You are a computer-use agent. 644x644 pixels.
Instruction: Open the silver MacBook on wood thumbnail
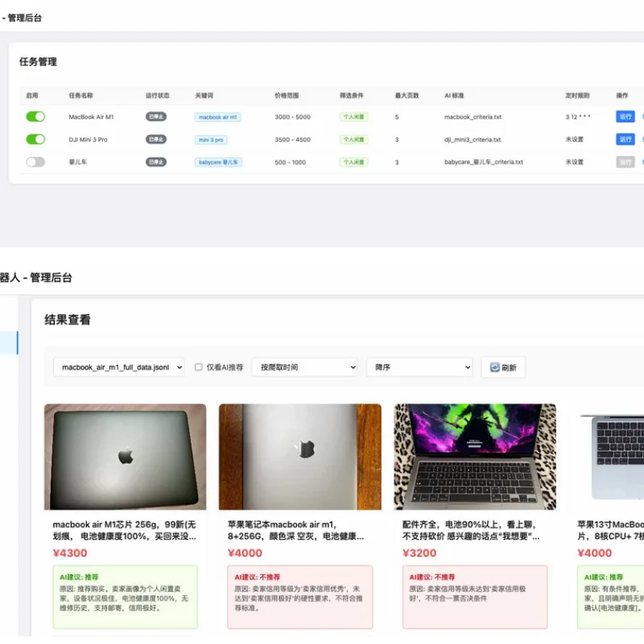tap(300, 456)
